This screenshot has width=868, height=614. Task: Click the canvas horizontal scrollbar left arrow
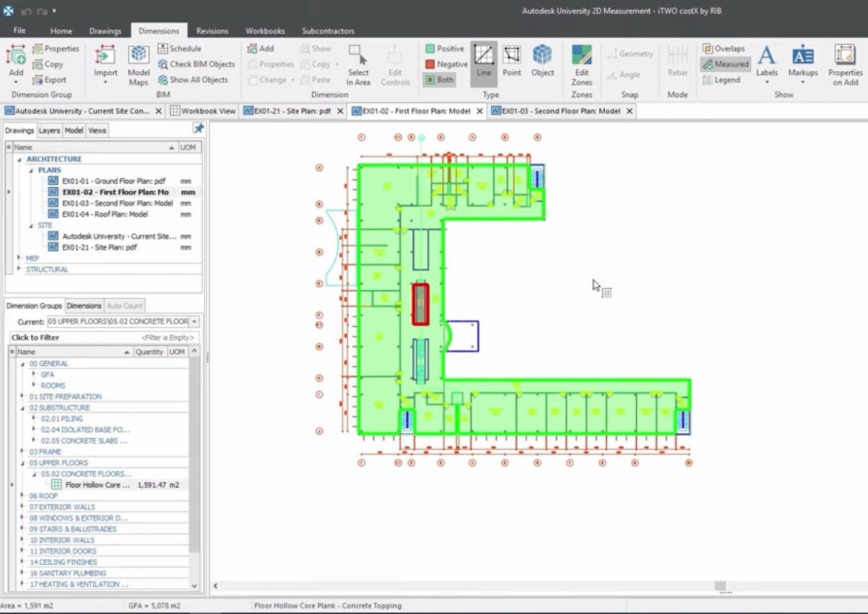click(x=215, y=586)
